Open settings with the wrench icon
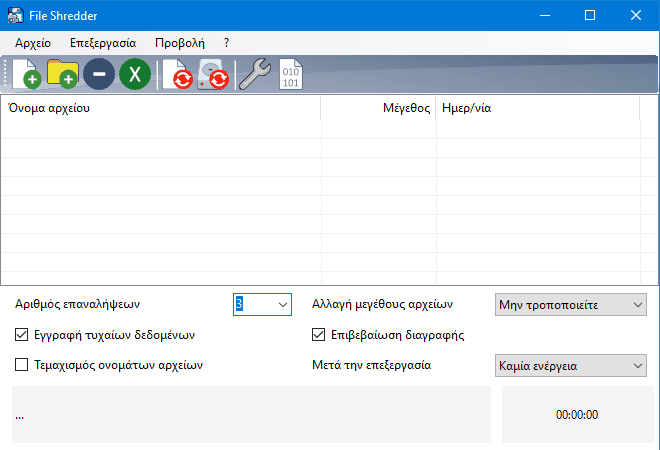 (255, 75)
